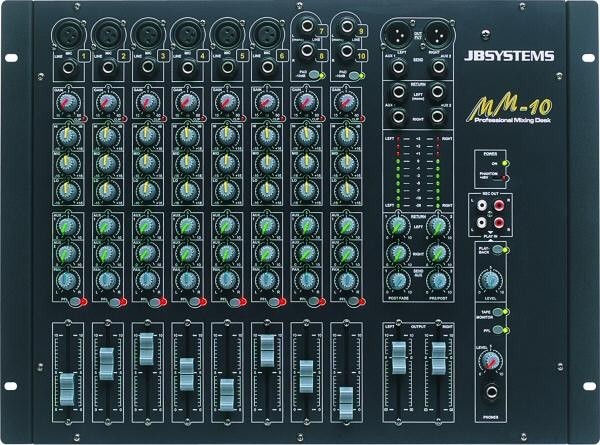Toggle the monitor section PFL button
The image size is (600, 445).
[498, 329]
